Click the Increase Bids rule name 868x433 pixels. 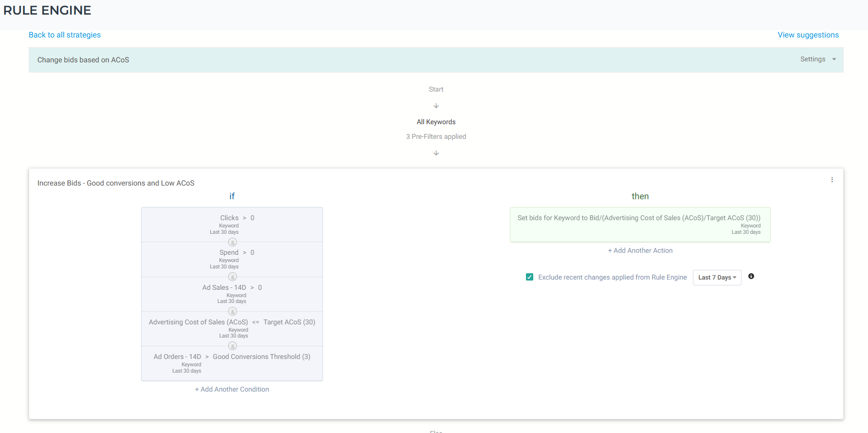[116, 183]
